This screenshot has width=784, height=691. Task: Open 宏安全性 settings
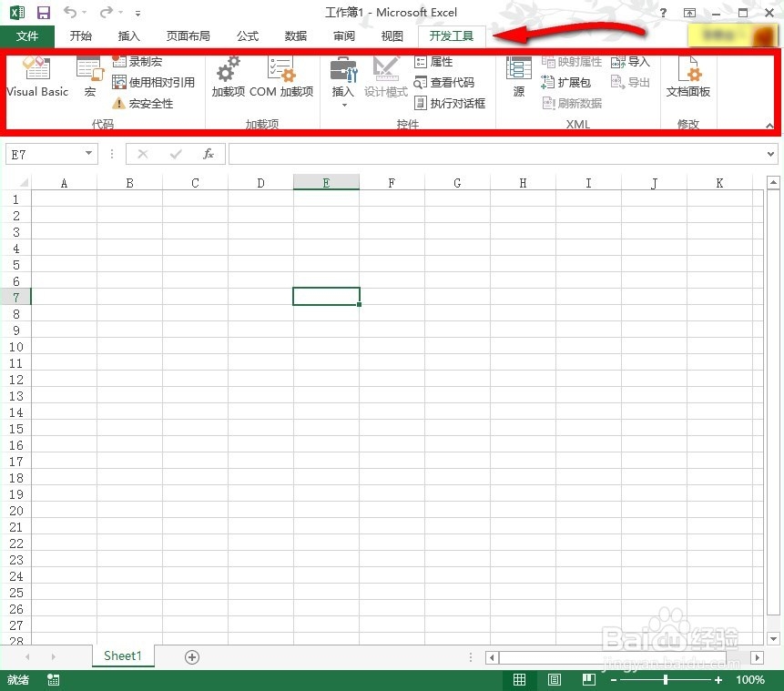click(x=143, y=104)
